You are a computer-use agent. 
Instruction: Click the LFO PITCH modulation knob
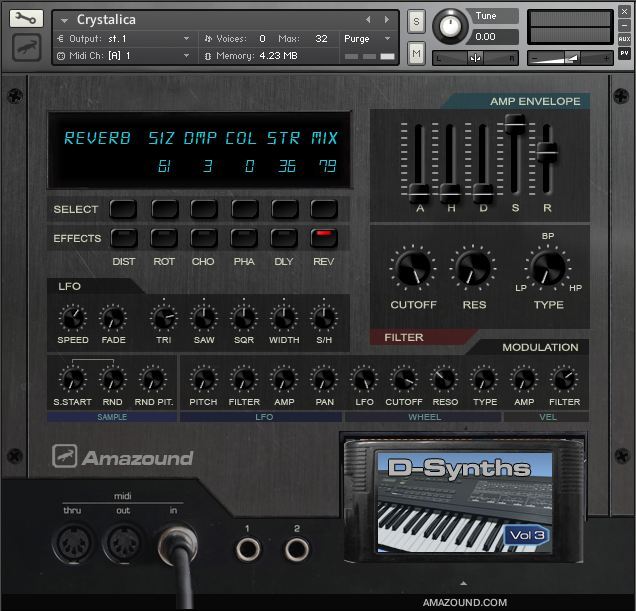[204, 379]
